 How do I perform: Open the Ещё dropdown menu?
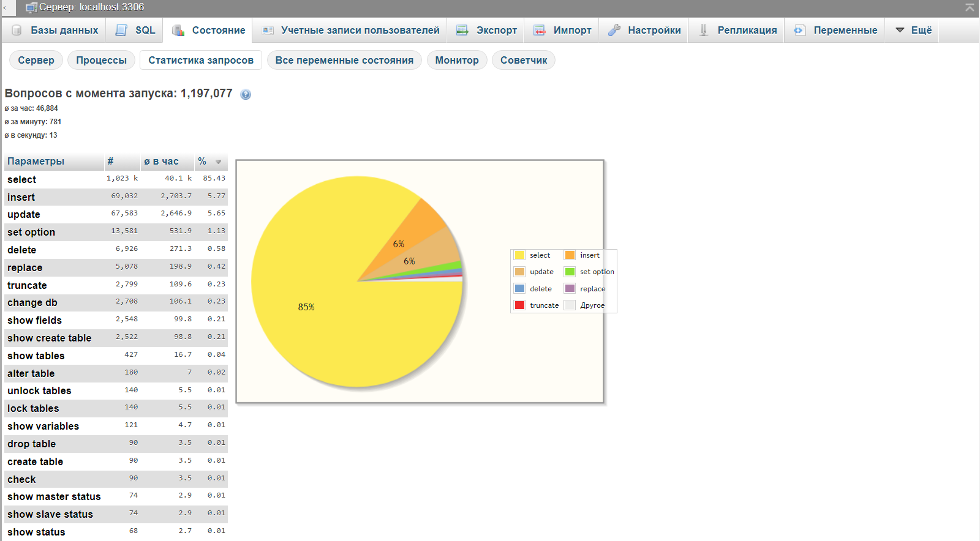click(913, 31)
